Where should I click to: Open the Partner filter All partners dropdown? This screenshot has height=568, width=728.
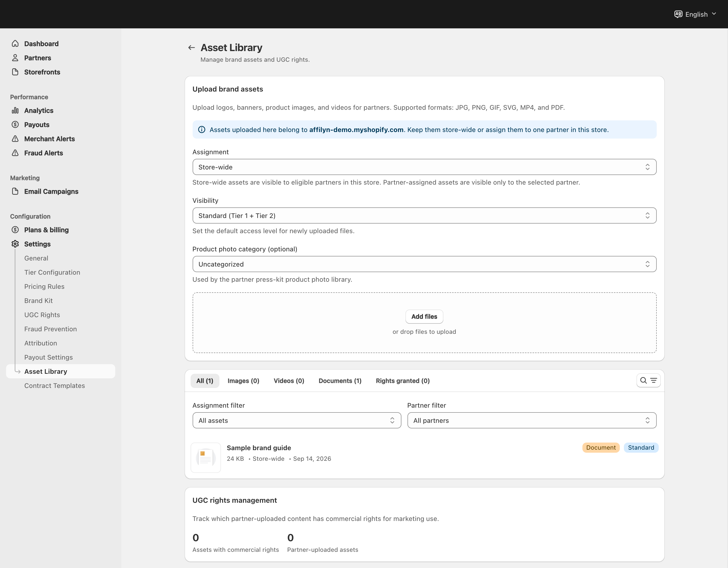(x=532, y=421)
